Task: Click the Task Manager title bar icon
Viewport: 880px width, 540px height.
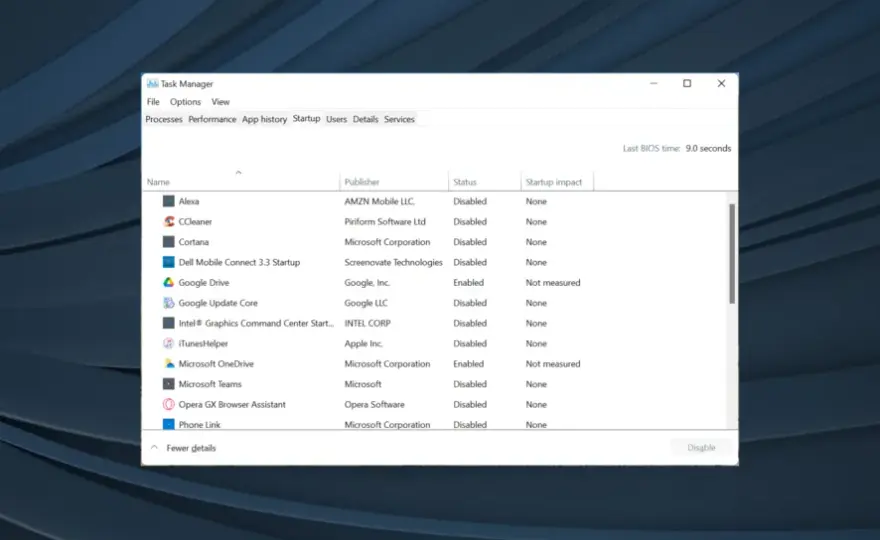Action: point(152,84)
